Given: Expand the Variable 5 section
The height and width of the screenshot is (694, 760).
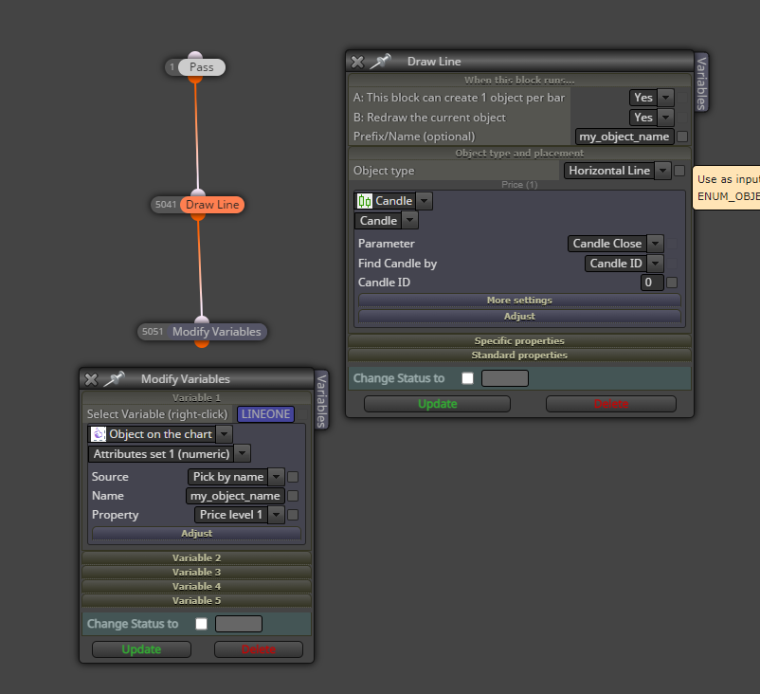Looking at the screenshot, I should 196,601.
